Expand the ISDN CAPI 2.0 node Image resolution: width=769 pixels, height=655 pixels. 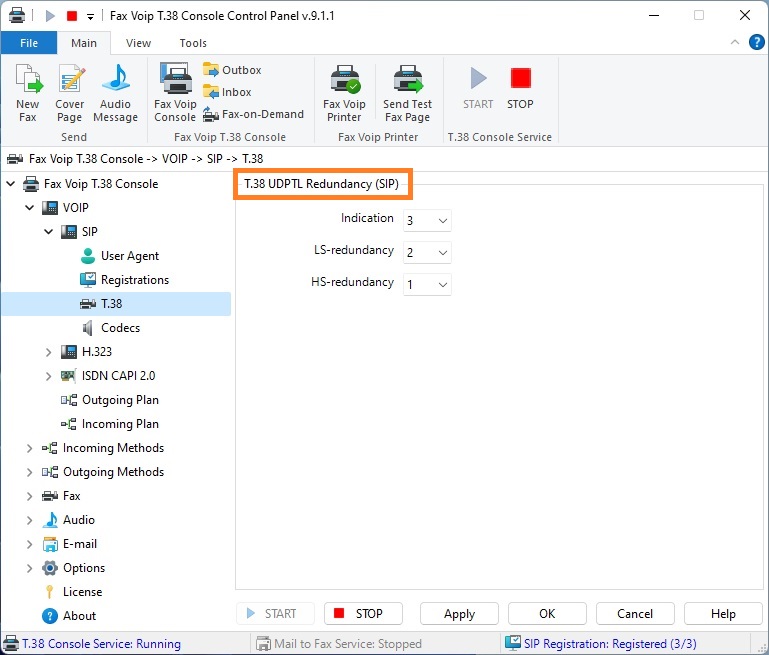click(x=49, y=376)
